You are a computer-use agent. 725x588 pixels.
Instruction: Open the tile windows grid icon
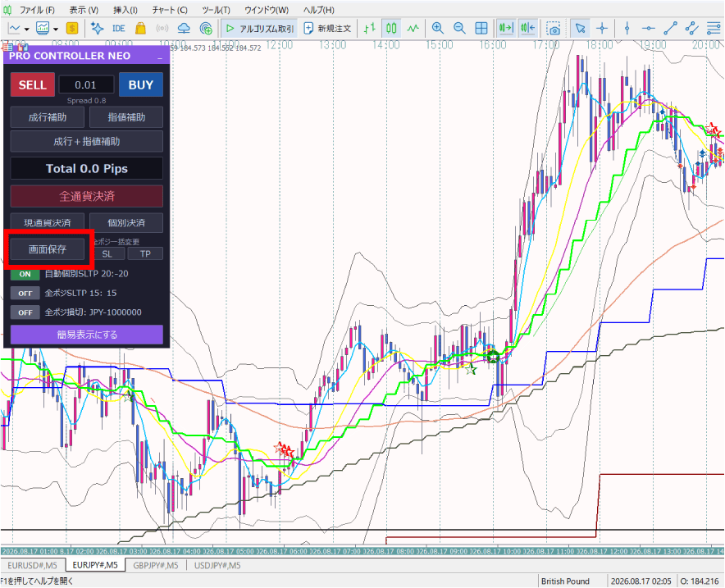[x=481, y=29]
